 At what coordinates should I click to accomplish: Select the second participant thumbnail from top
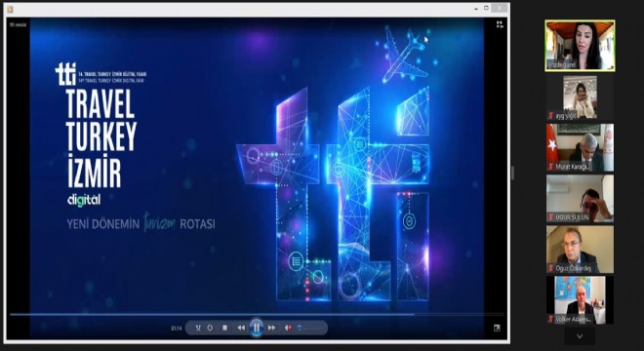580,97
